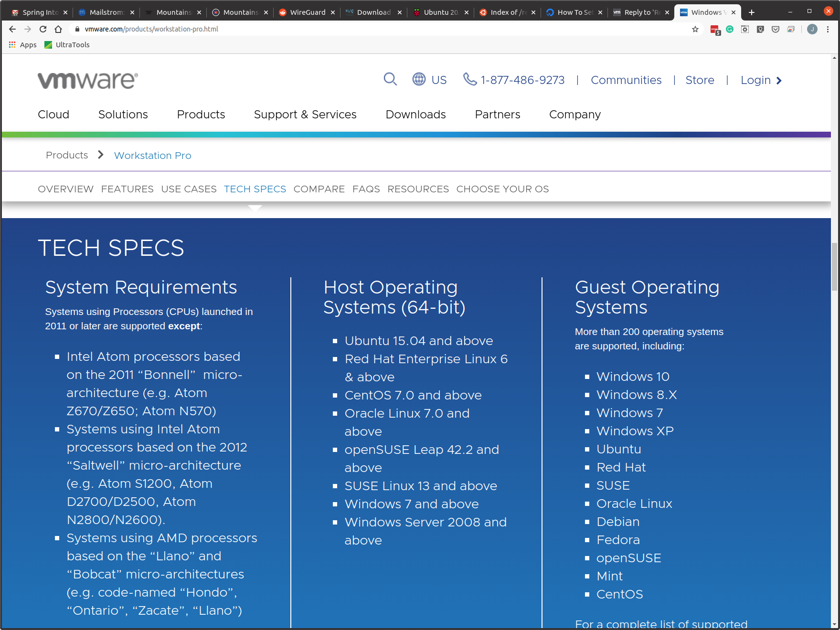This screenshot has height=630, width=840.
Task: Switch to the FEATURES section tab
Action: click(128, 189)
